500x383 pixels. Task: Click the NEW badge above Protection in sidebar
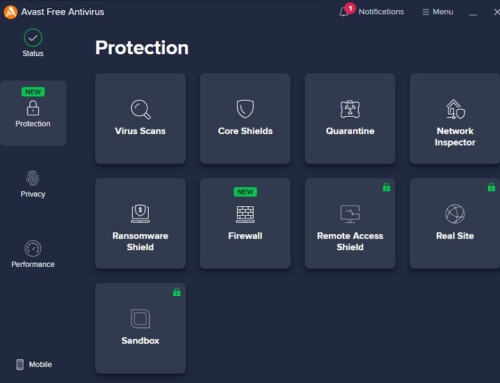tap(33, 92)
